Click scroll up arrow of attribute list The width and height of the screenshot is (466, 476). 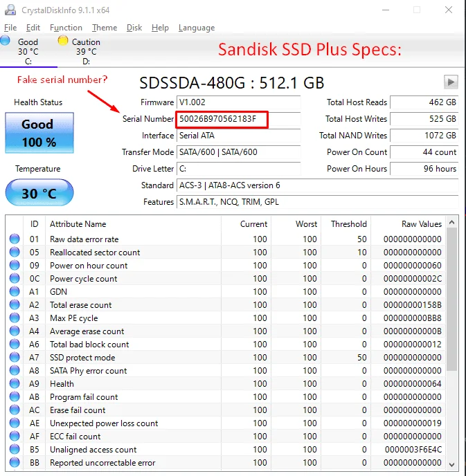point(451,223)
